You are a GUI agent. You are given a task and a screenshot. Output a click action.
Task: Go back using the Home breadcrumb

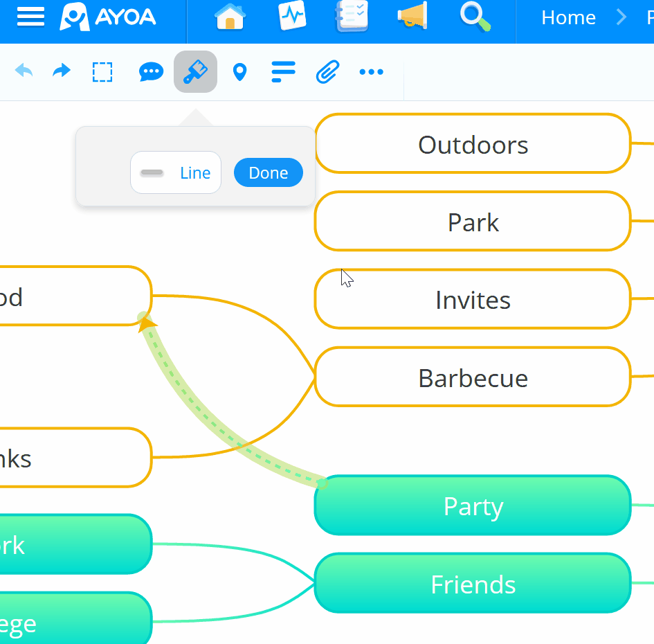(x=569, y=17)
